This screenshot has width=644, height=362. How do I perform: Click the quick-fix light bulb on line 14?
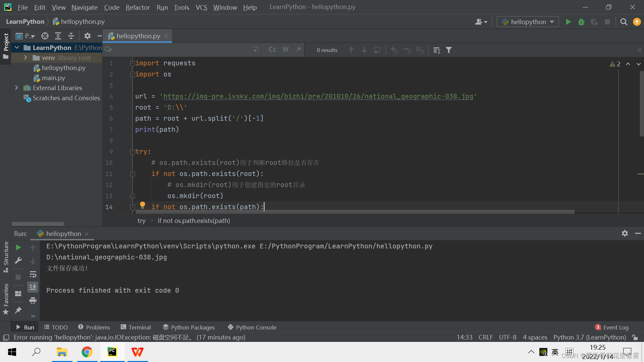[143, 205]
